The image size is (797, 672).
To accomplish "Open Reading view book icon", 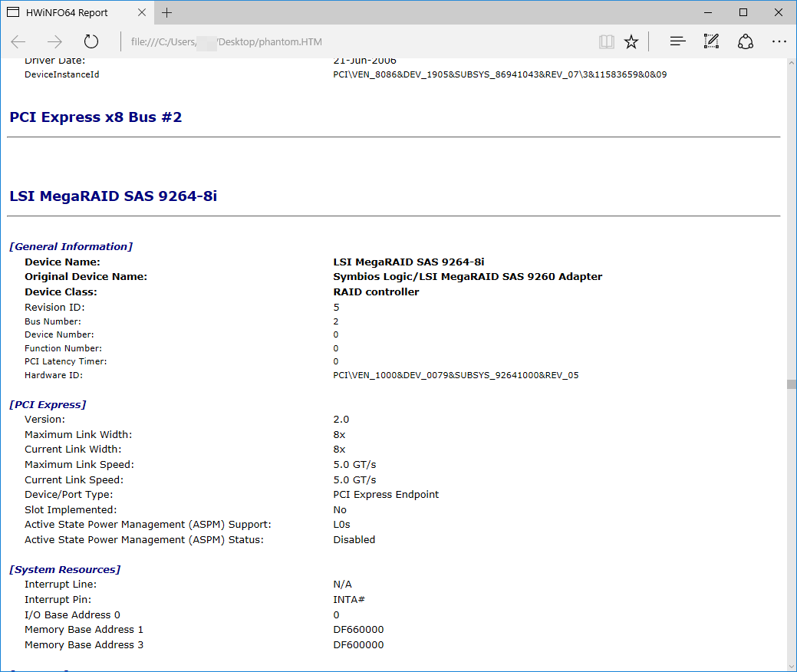I will tap(607, 41).
